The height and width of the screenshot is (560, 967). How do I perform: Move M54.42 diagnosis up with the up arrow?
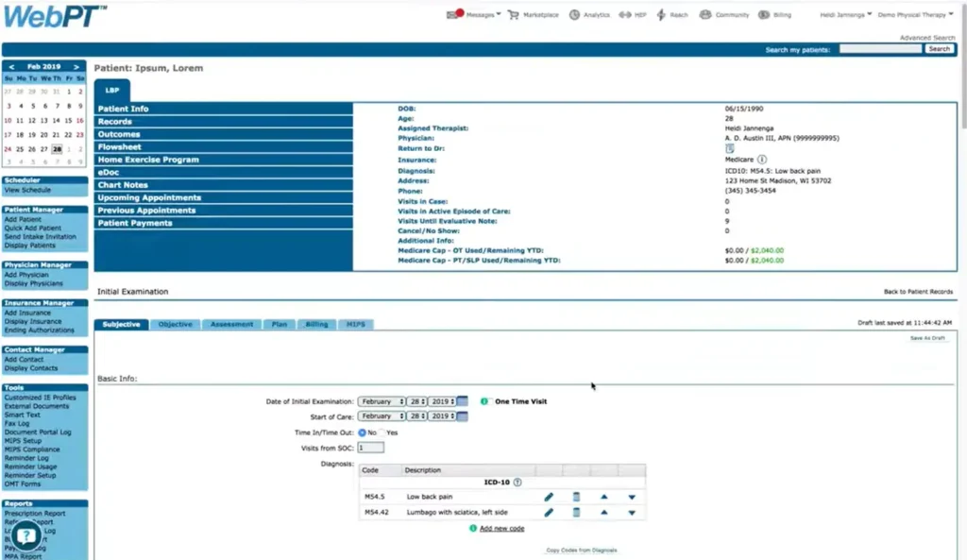[x=605, y=511]
